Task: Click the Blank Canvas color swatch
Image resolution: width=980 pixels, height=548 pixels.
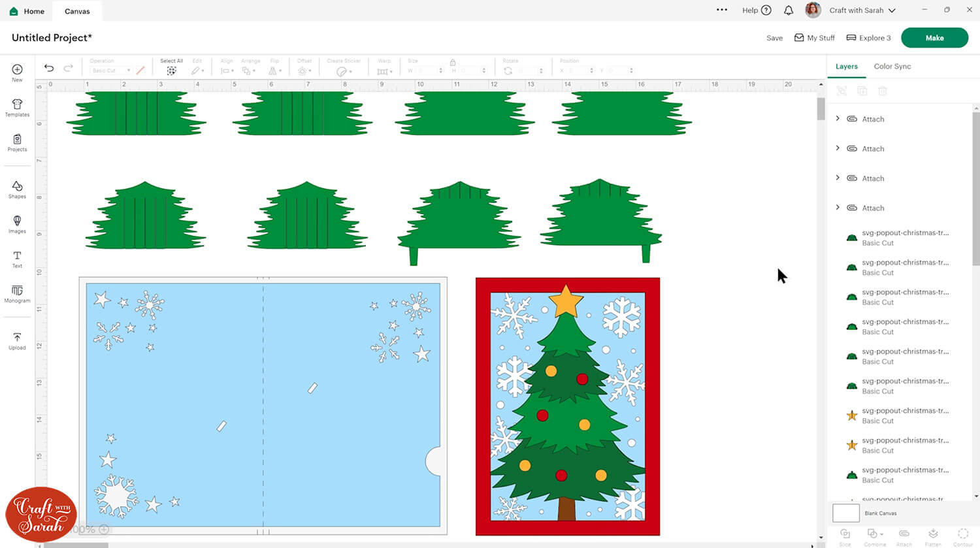Action: pyautogui.click(x=846, y=513)
